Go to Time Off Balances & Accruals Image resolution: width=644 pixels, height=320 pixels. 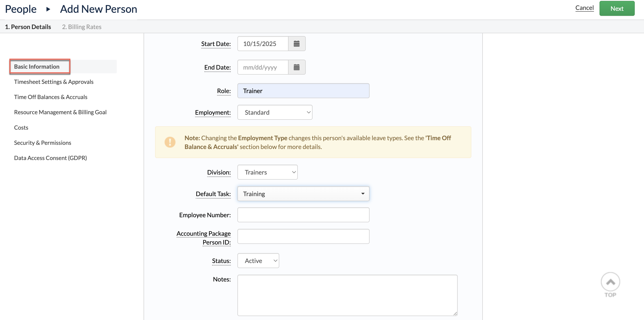click(51, 97)
